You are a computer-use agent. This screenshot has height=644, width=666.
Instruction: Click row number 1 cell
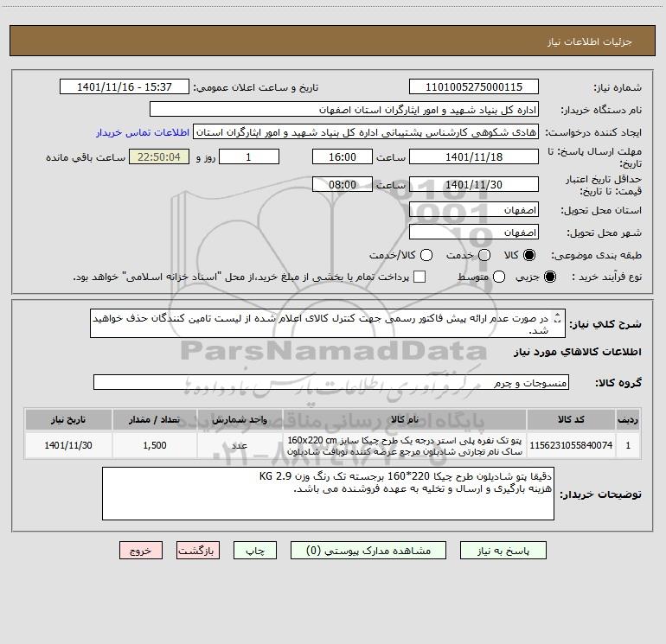pyautogui.click(x=628, y=445)
